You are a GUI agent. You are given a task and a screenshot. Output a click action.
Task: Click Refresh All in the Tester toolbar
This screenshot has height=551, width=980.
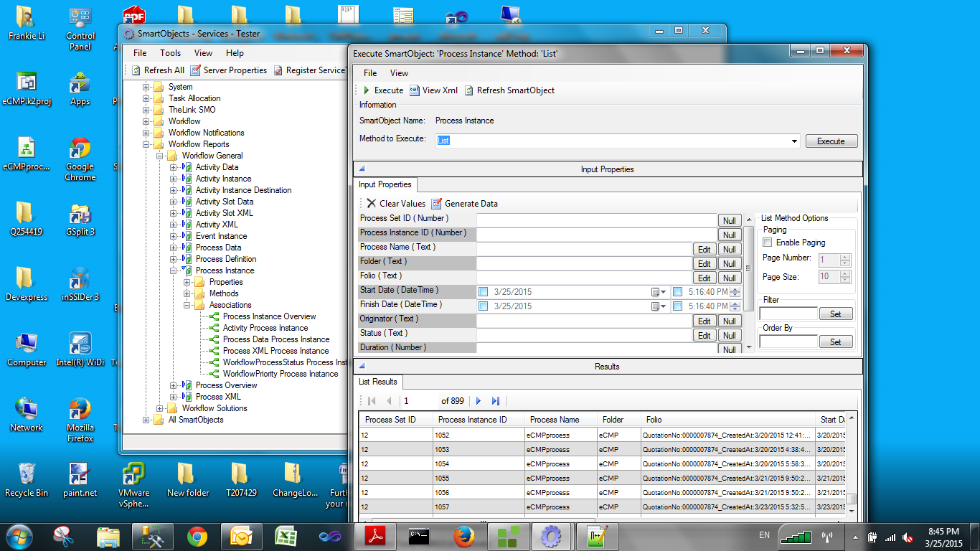tap(158, 70)
